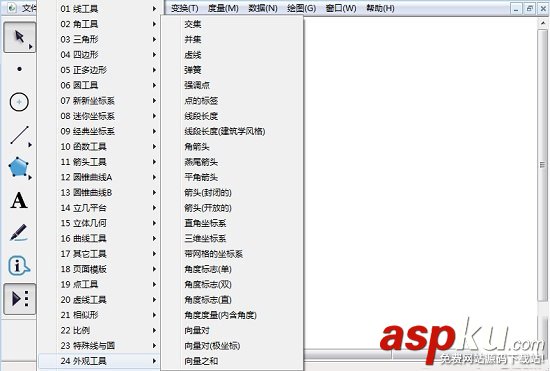Image resolution: width=550 pixels, height=371 pixels.
Task: Open the 变换(T) menu
Action: 185,8
